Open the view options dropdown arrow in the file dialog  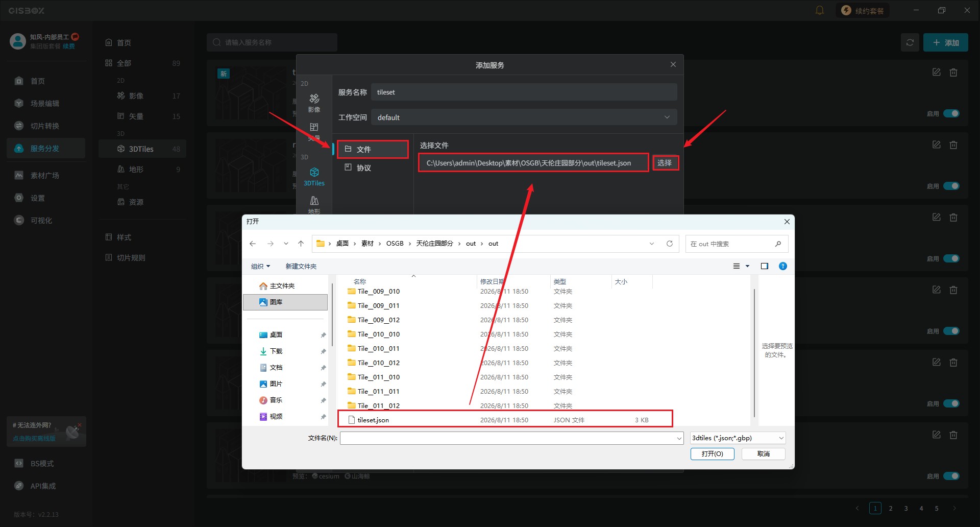pos(747,266)
